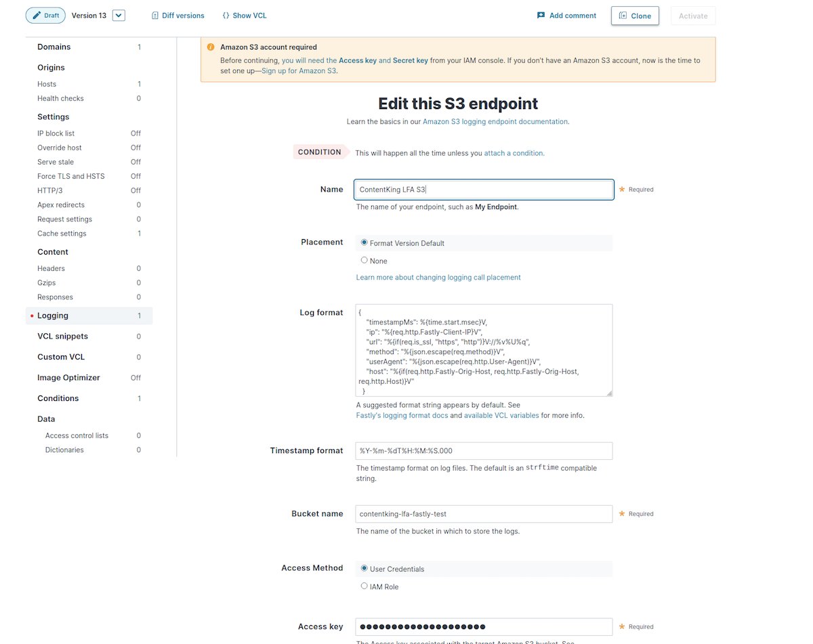The height and width of the screenshot is (644, 813).
Task: Click the Name field required star icon
Action: [x=622, y=190]
